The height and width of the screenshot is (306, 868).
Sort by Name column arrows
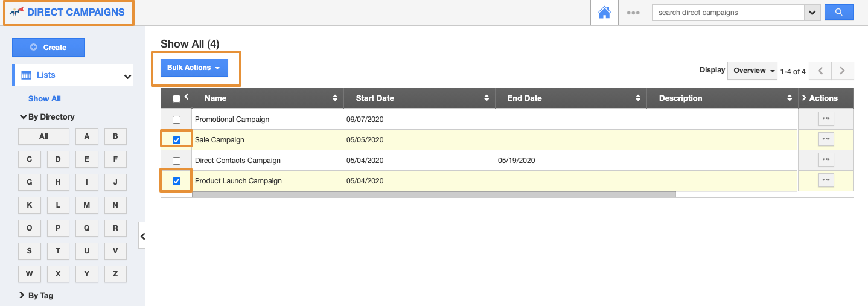click(335, 98)
